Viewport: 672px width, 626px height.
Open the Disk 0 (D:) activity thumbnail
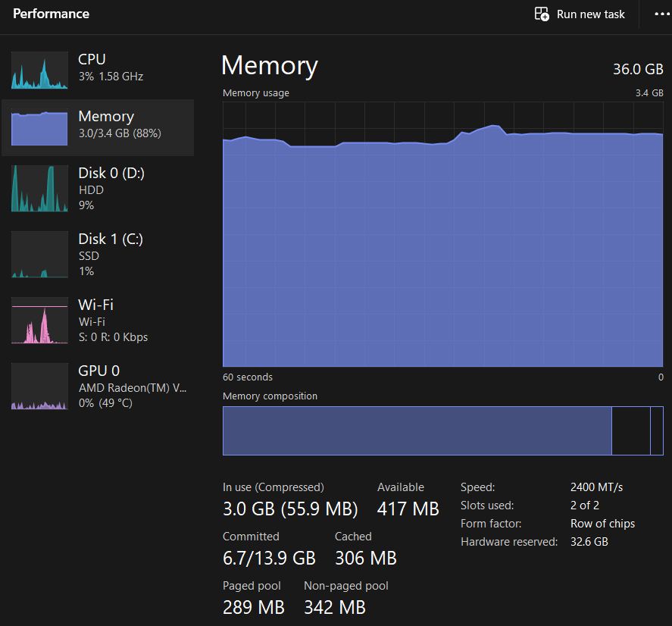pos(39,189)
